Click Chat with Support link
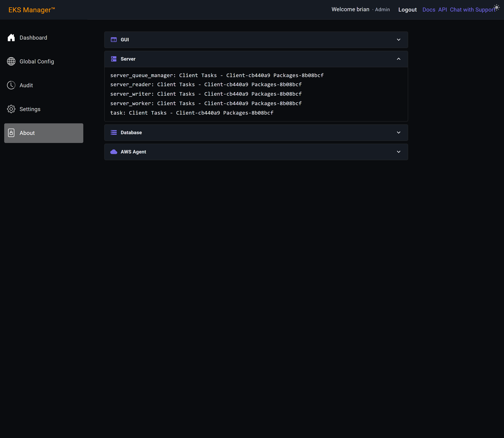504x438 pixels. coord(472,10)
